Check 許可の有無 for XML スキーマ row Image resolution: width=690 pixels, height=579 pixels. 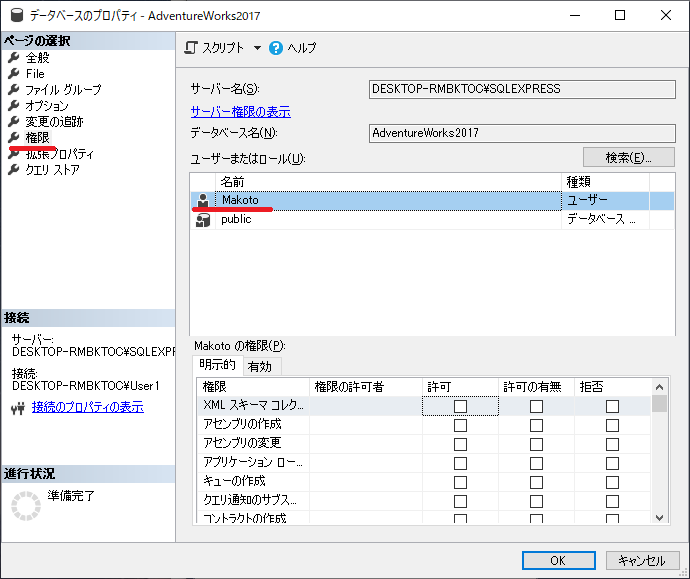click(536, 406)
